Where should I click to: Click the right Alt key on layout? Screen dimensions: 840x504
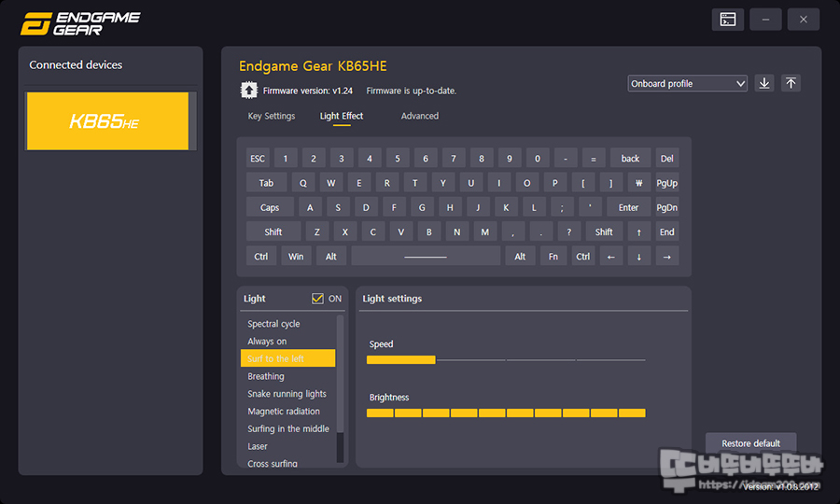click(520, 257)
